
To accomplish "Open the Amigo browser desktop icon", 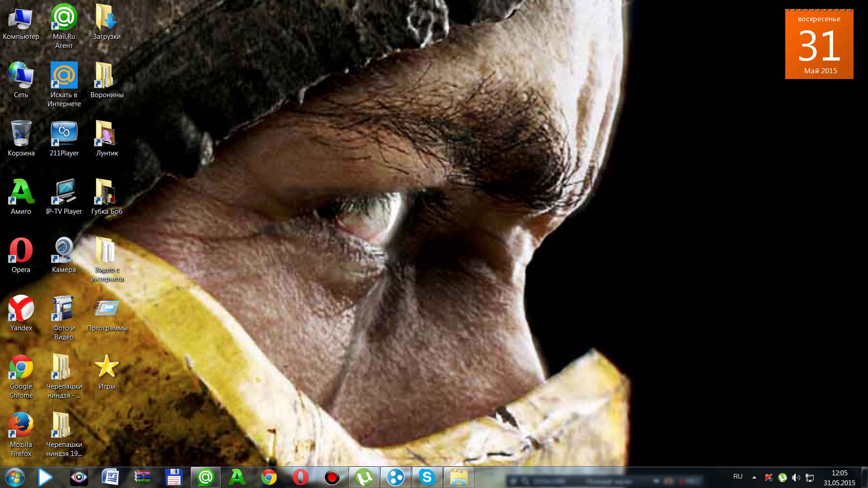I will pyautogui.click(x=21, y=192).
